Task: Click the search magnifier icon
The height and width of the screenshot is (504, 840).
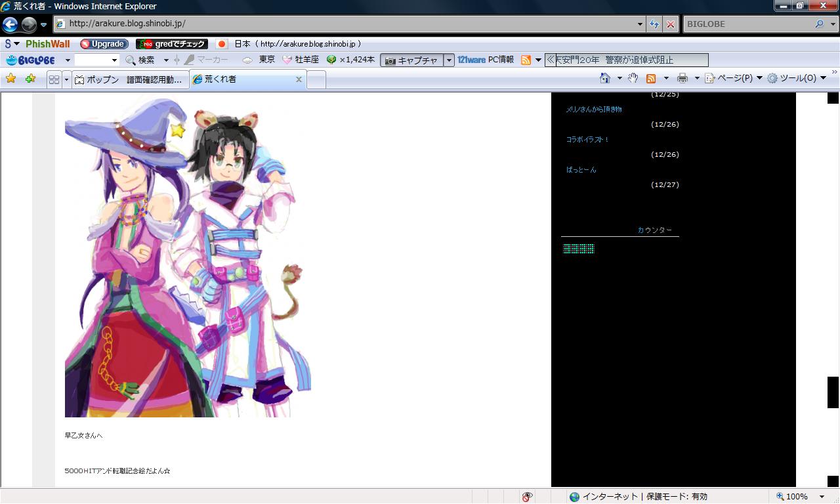Action: point(819,24)
